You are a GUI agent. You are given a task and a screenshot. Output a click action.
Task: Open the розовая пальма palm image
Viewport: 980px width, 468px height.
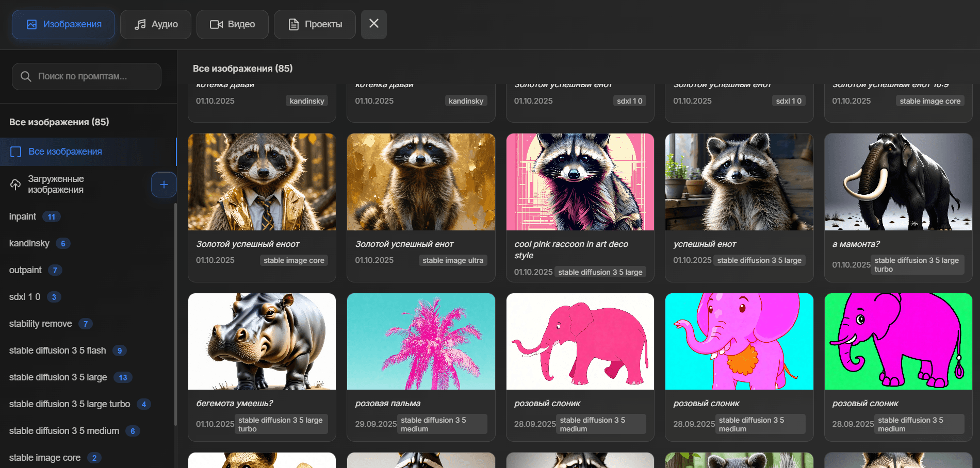click(x=421, y=341)
